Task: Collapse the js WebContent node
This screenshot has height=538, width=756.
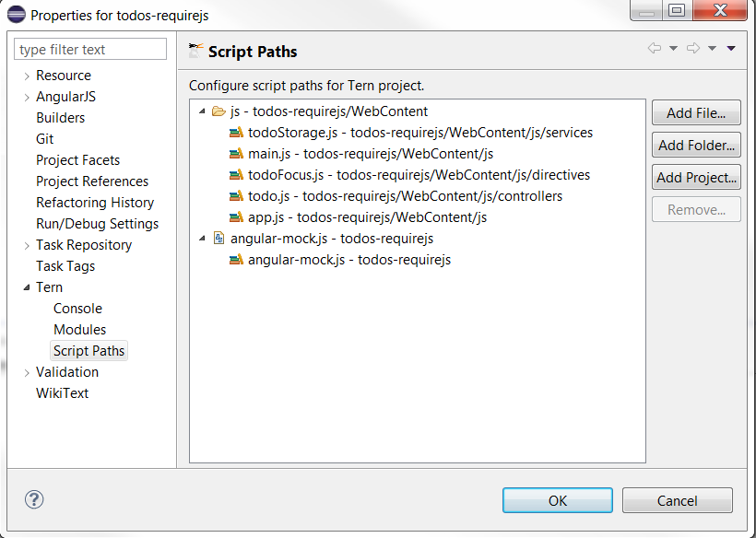Action: pyautogui.click(x=202, y=111)
